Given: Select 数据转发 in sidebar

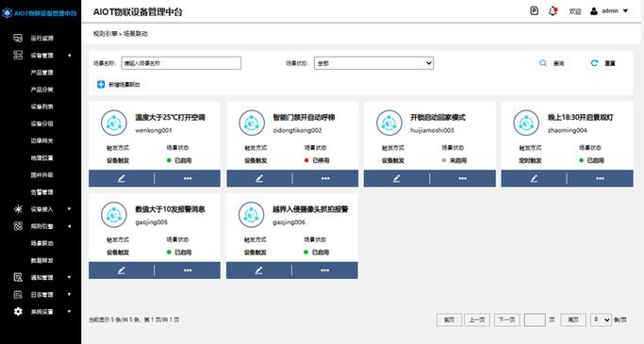Looking at the screenshot, I should [x=41, y=260].
